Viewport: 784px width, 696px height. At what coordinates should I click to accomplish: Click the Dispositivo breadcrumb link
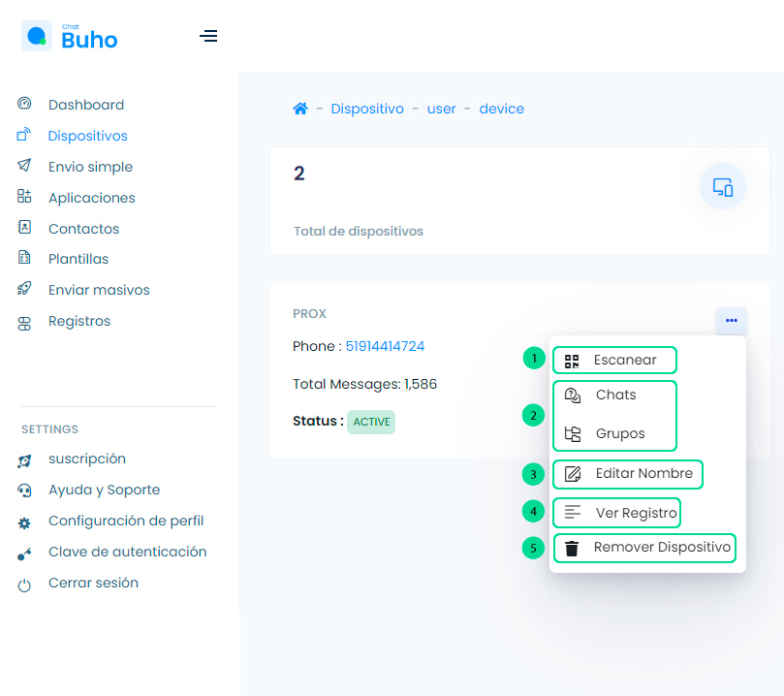367,109
